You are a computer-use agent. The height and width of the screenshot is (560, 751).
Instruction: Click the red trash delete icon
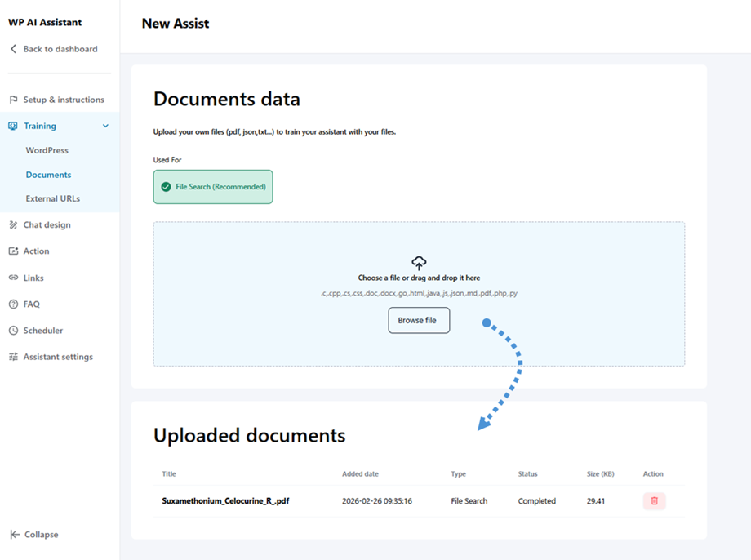click(654, 501)
